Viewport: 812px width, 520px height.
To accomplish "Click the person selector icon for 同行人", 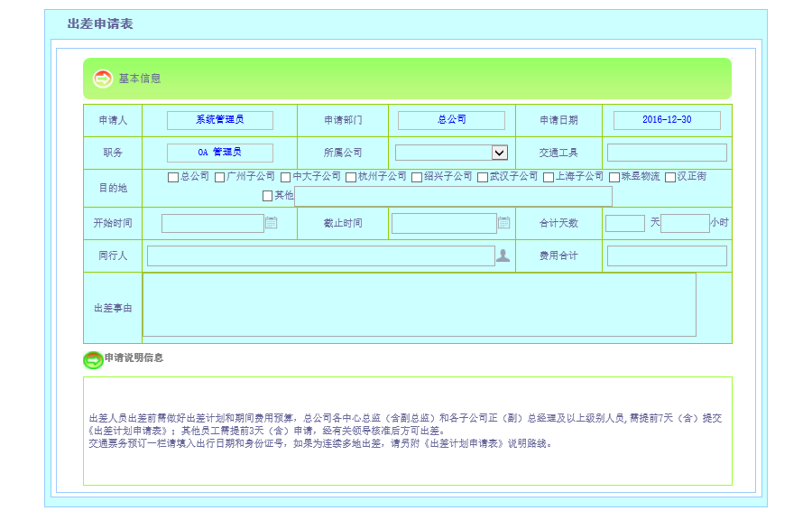I will pos(503,255).
